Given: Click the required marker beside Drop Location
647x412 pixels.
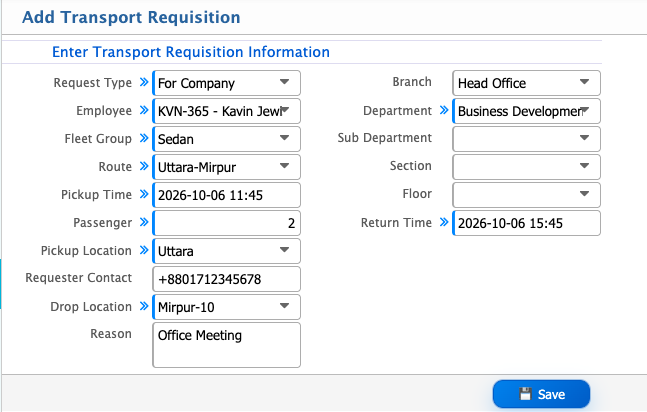Looking at the screenshot, I should click(x=144, y=306).
